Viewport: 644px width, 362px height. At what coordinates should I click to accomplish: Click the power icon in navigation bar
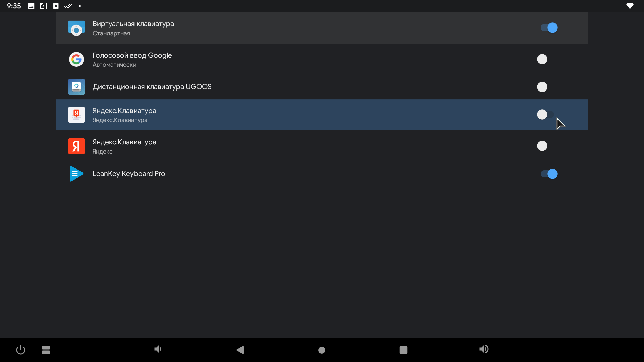(21, 350)
